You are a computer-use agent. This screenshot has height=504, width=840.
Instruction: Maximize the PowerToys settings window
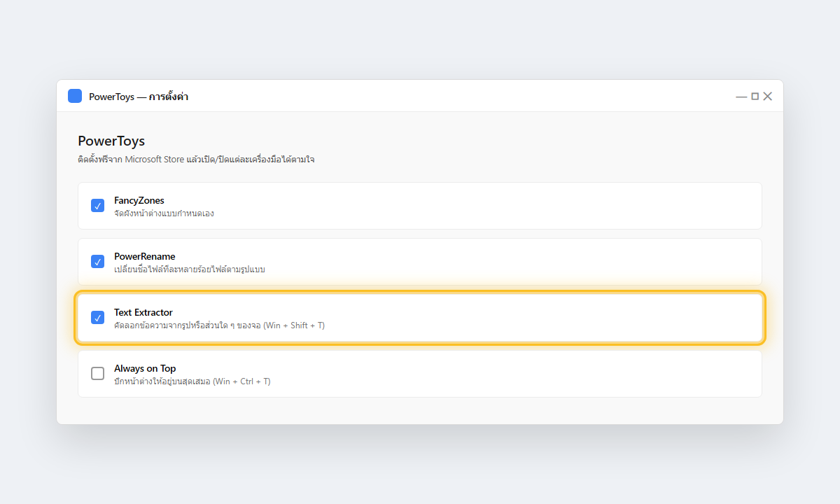pyautogui.click(x=755, y=97)
